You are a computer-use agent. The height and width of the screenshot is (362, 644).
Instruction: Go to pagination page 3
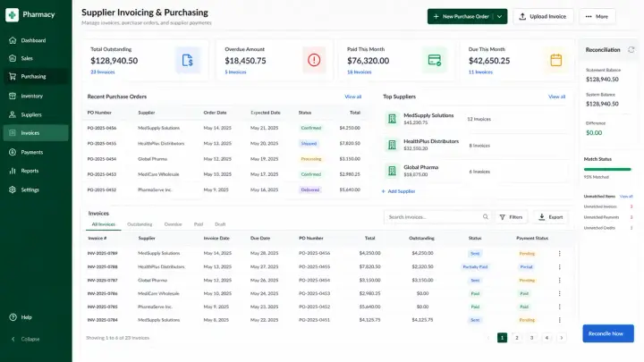coord(531,338)
